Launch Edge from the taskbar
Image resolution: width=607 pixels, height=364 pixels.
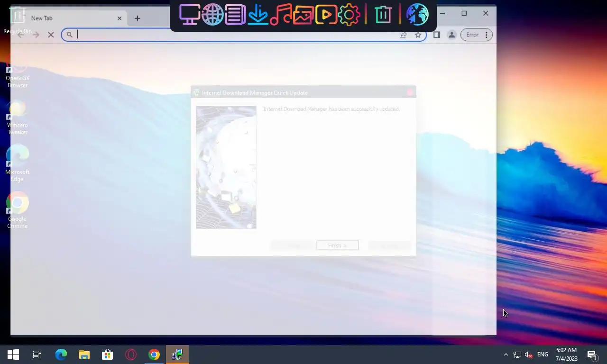tap(61, 354)
